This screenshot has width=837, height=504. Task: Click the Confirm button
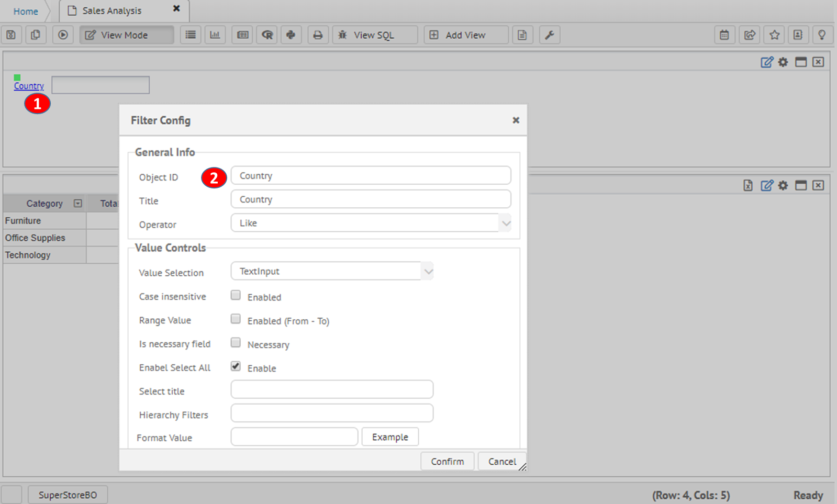pos(447,461)
